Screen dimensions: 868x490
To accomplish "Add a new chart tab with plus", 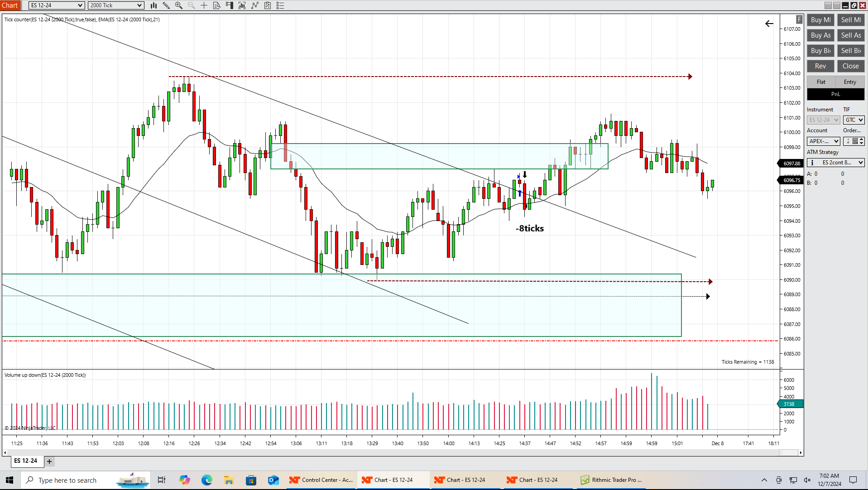I will pyautogui.click(x=49, y=461).
